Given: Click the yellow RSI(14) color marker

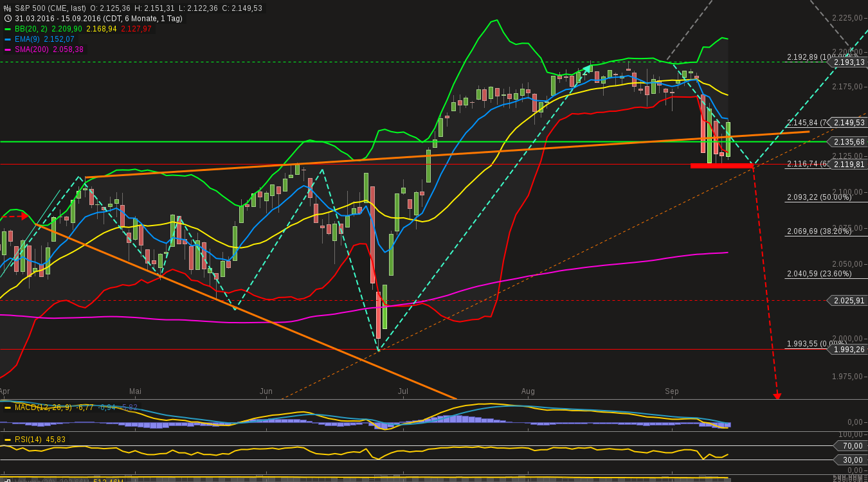Looking at the screenshot, I should (x=8, y=440).
